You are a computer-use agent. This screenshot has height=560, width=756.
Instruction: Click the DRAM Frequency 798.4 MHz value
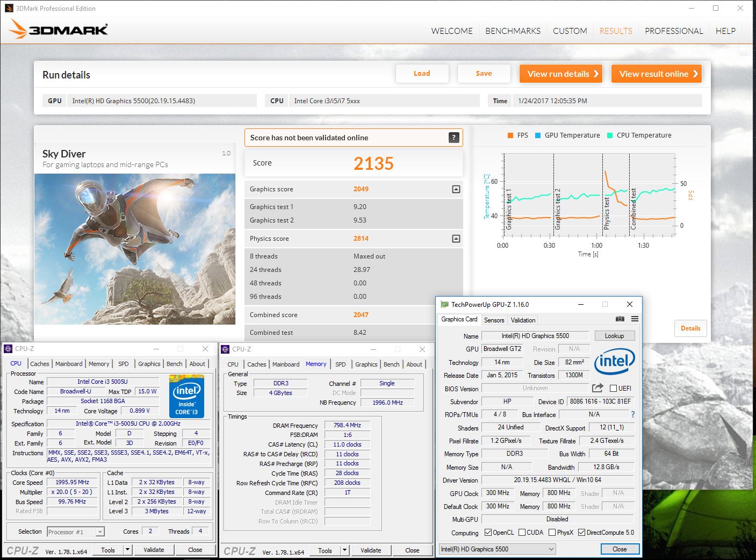click(347, 425)
